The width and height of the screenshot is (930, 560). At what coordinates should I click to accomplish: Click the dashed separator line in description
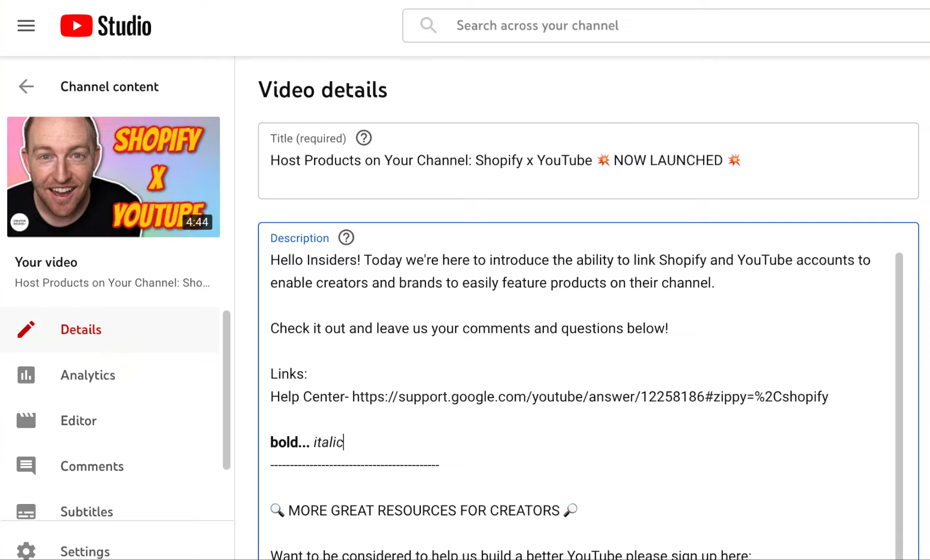(354, 465)
